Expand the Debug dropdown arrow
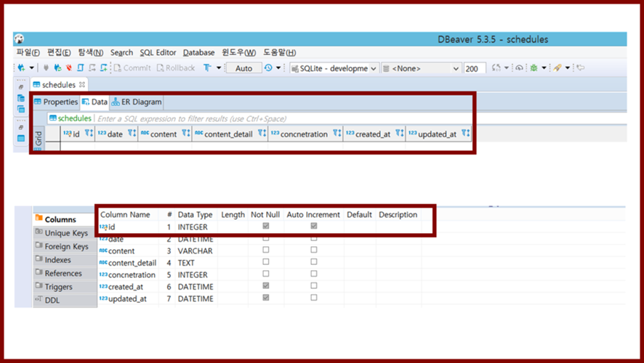 544,68
